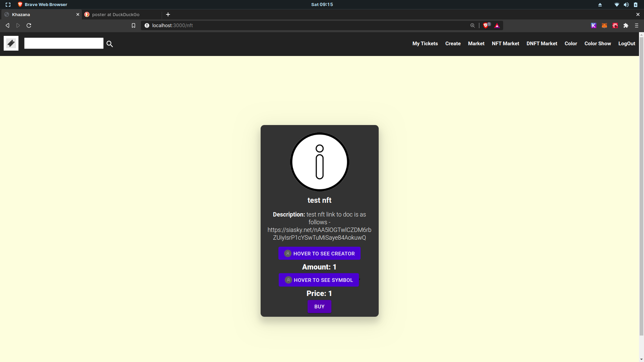Screen dimensions: 644x362
Task: Click HOVER TO SEE CREATOR button
Action: (319, 253)
